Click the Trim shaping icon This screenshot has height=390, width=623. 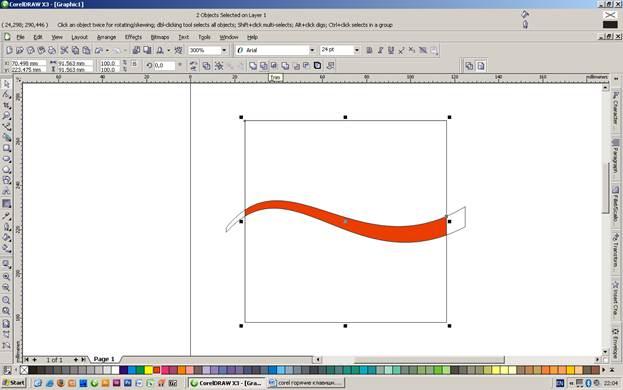[x=263, y=66]
